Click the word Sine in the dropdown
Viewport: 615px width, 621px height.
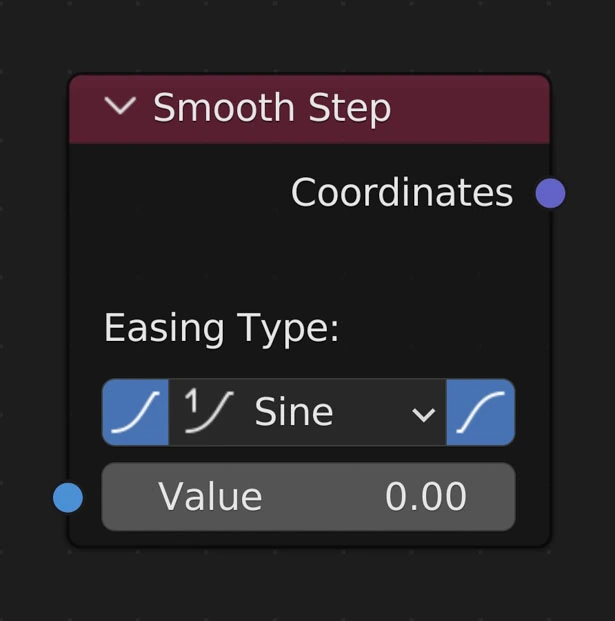294,412
